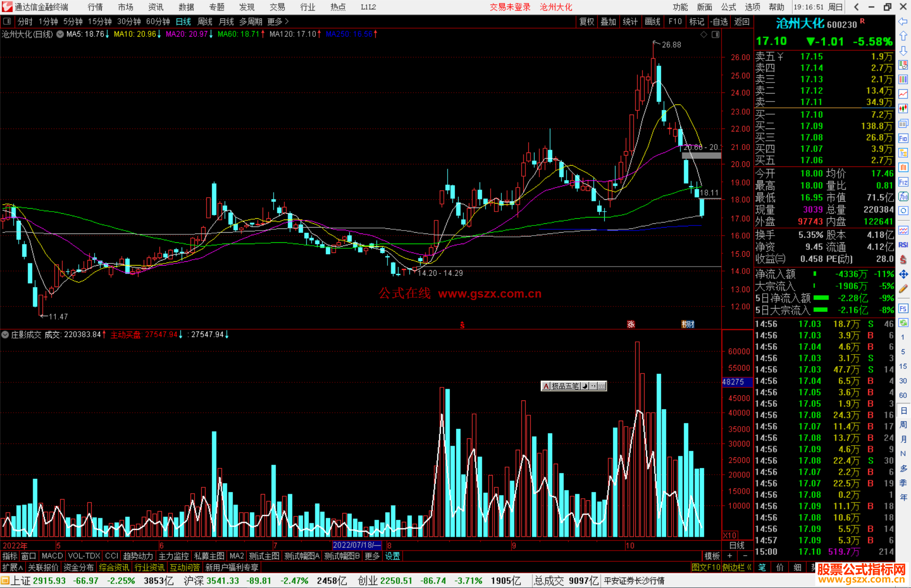Toggle the round button beside 庄影成交
The image size is (911, 588).
pyautogui.click(x=5, y=335)
